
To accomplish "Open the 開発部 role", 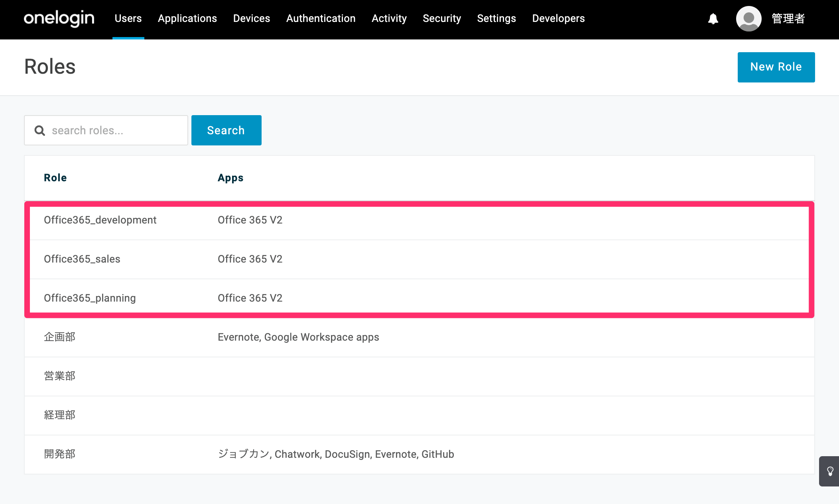I will (x=60, y=454).
